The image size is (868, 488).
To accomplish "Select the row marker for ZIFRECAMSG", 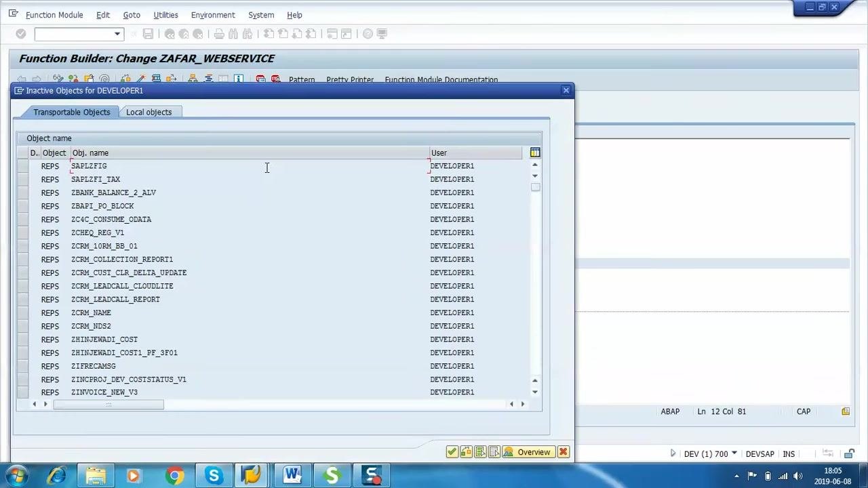I will click(23, 366).
